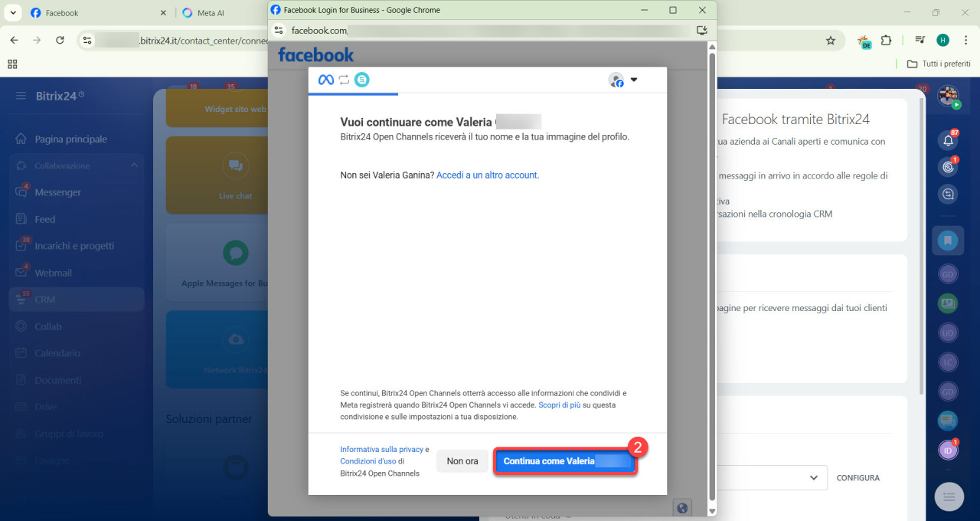The image size is (980, 521).
Task: Open the user profile avatar at top right
Action: click(x=948, y=97)
